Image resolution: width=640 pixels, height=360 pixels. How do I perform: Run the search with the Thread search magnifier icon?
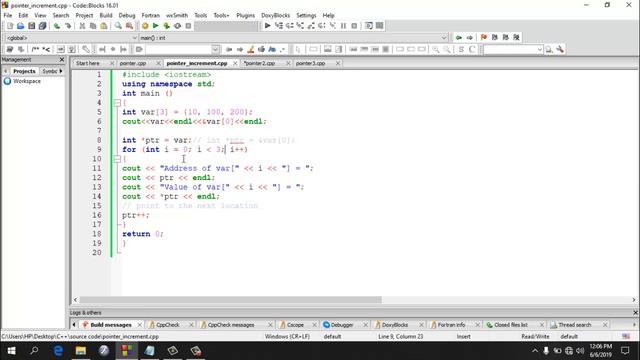(x=549, y=49)
